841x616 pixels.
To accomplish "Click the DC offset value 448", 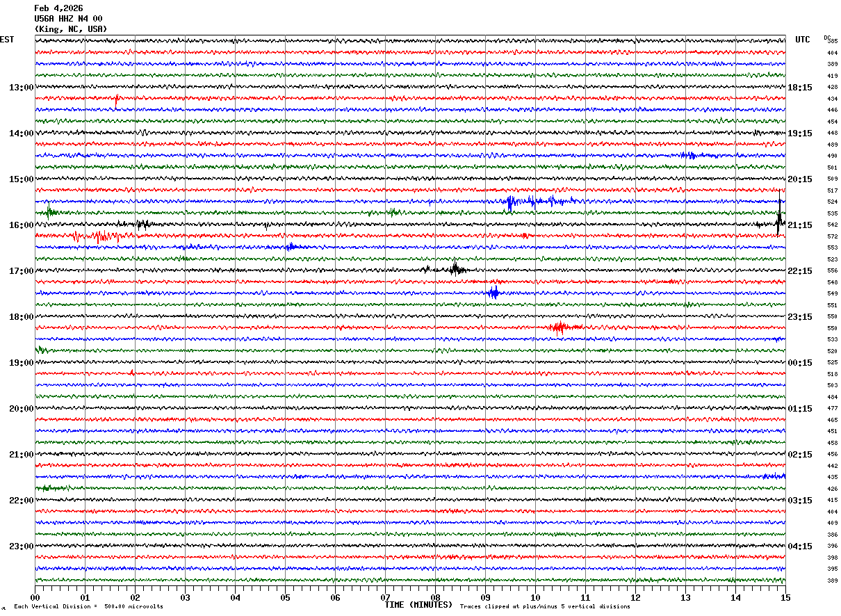I will 832,133.
